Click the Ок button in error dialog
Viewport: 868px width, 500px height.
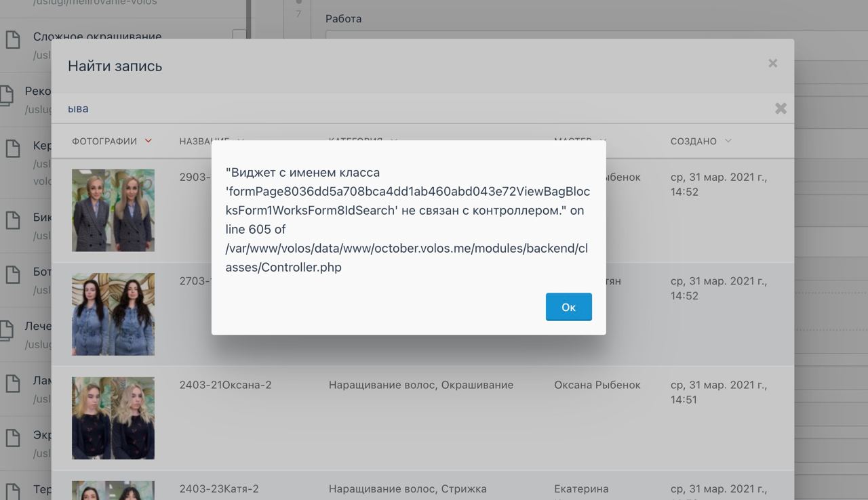pyautogui.click(x=568, y=307)
